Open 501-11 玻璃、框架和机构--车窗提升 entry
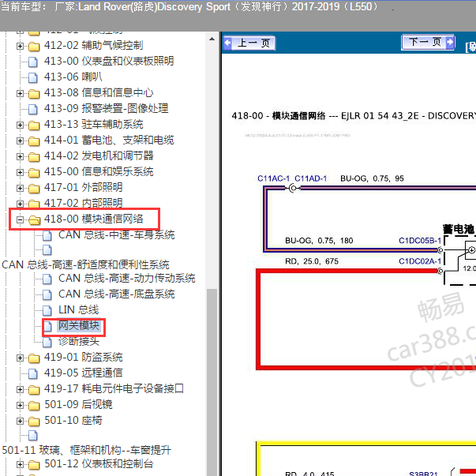This screenshot has height=476, width=476. tap(87, 450)
